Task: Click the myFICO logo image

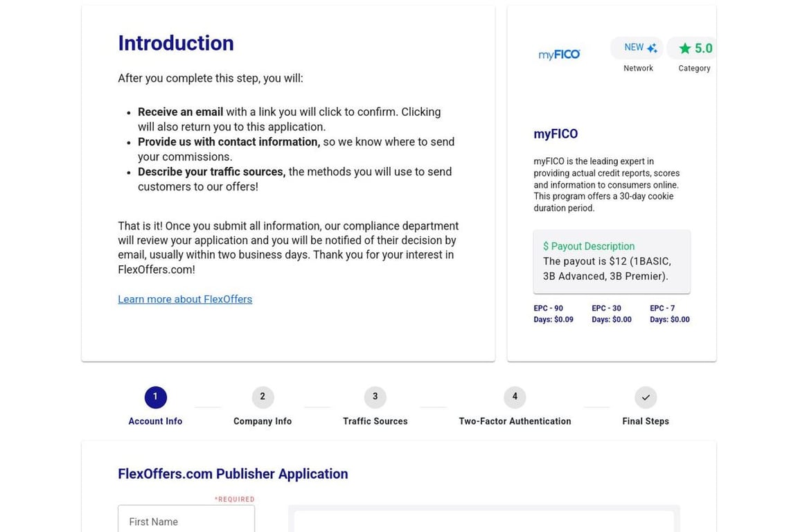Action: 559,55
